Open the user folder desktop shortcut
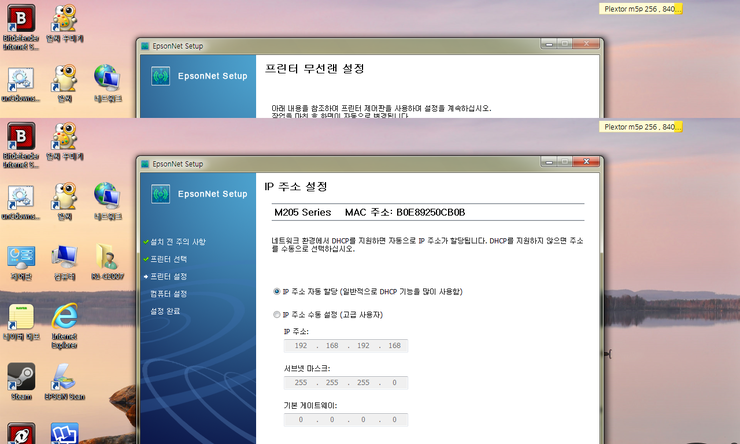Screen dimensions: 740x444 pyautogui.click(x=106, y=258)
